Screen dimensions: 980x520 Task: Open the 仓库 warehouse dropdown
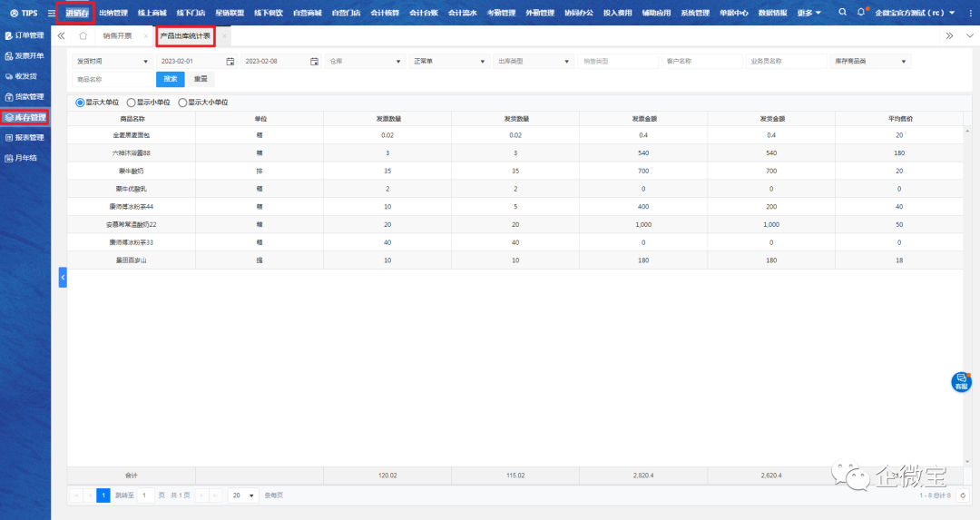pos(364,62)
